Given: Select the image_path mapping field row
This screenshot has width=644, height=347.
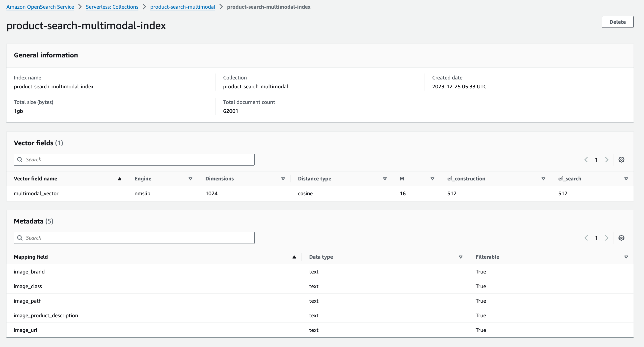Looking at the screenshot, I should click(320, 301).
